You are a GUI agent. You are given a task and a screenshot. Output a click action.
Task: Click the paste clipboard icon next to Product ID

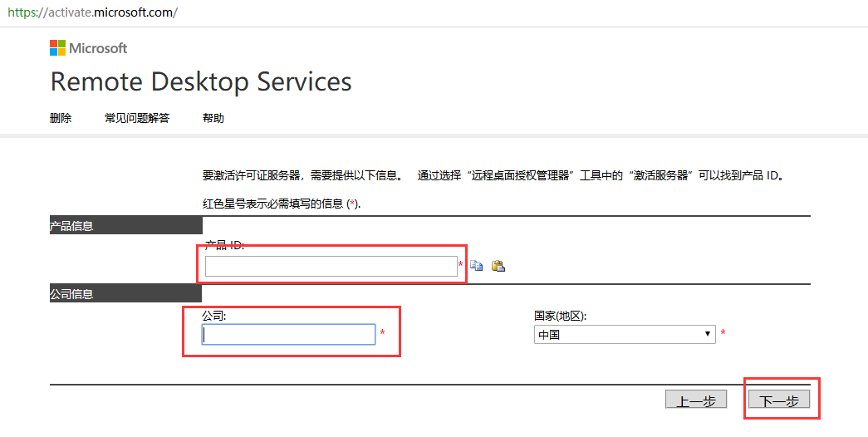point(498,266)
